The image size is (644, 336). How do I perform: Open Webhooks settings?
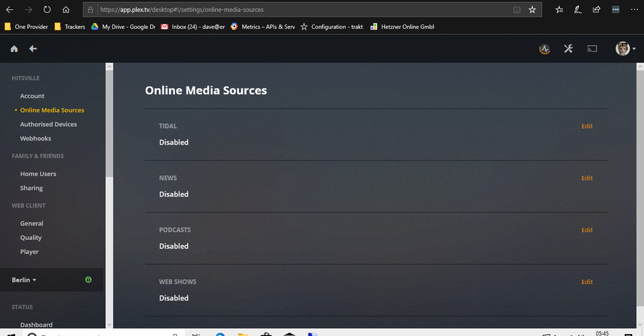point(36,139)
